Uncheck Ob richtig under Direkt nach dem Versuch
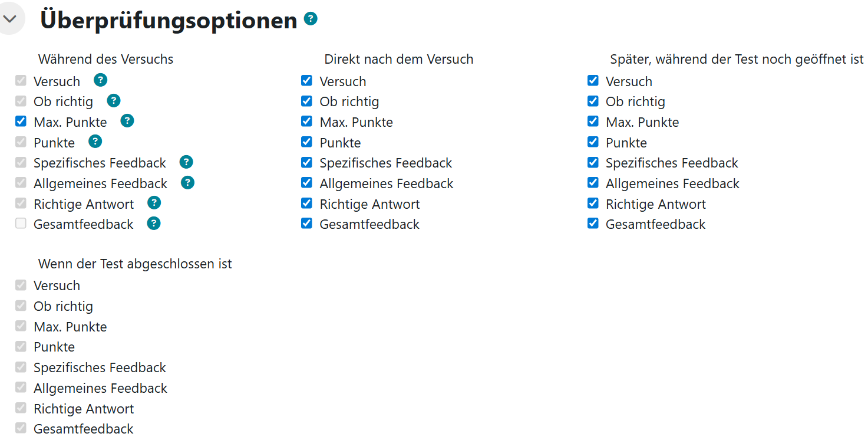The height and width of the screenshot is (440, 868). coord(306,101)
